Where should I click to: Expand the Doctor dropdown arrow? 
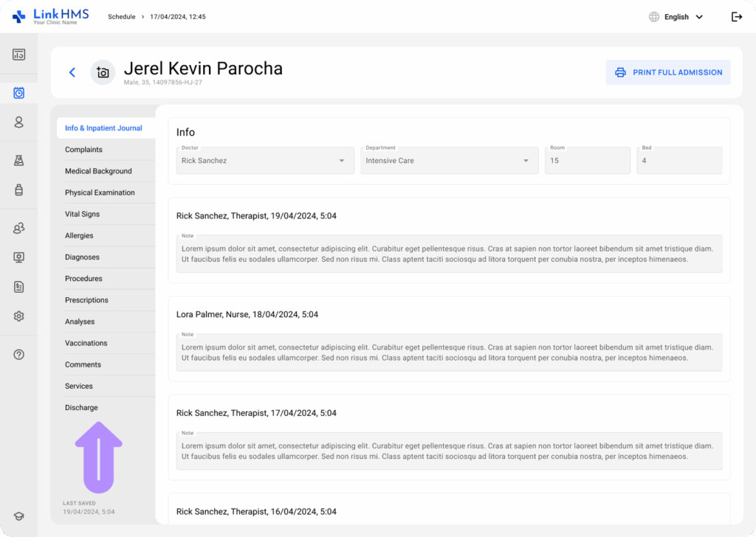(x=342, y=161)
